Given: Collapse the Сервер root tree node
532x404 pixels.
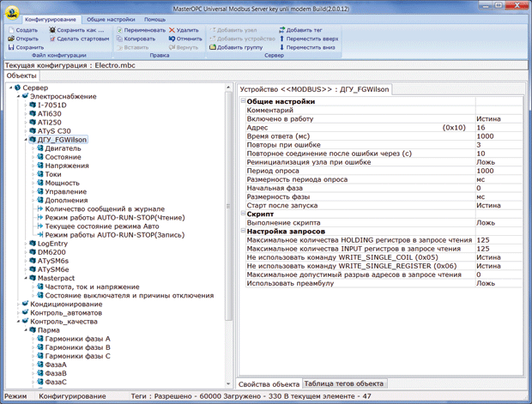Looking at the screenshot, I should click(x=11, y=87).
